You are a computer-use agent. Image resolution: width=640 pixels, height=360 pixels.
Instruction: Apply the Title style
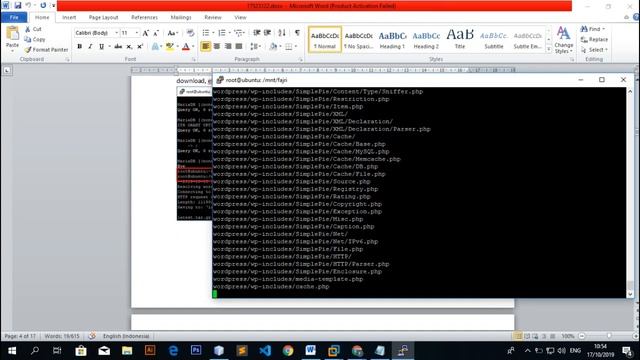(460, 40)
